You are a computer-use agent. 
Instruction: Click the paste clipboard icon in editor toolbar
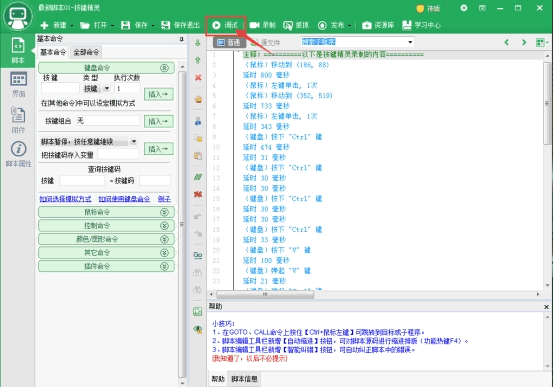point(198,156)
